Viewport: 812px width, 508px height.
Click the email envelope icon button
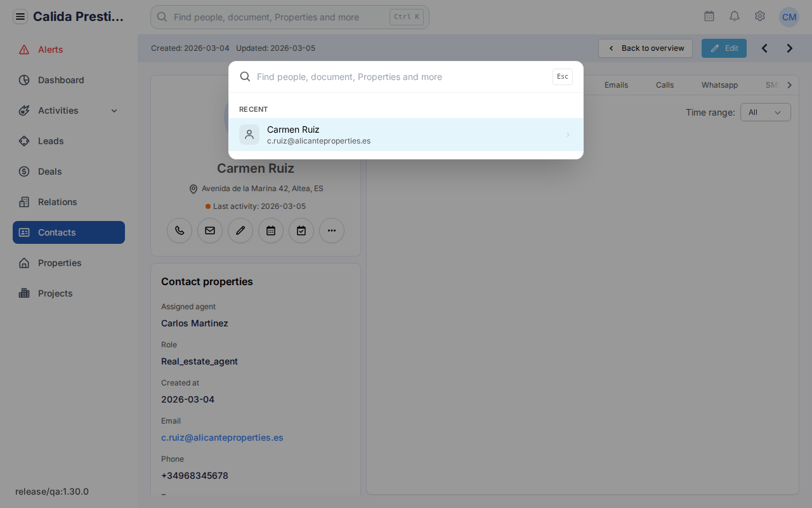pos(210,231)
